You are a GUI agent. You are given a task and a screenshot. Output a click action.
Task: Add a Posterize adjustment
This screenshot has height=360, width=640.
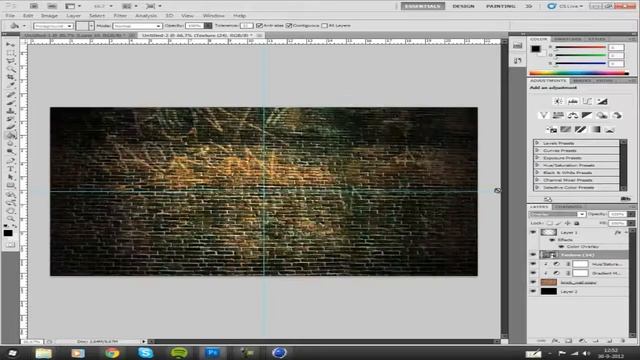[x=566, y=130]
